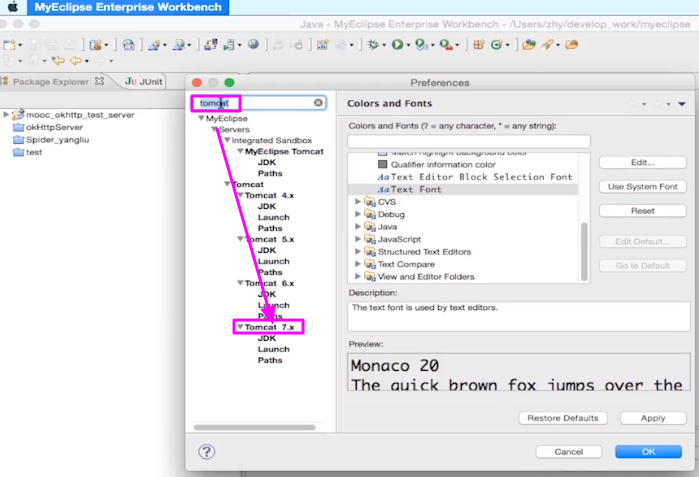Click the fonts list vertical scrollbar
Screen dimensions: 699x477
tap(584, 251)
